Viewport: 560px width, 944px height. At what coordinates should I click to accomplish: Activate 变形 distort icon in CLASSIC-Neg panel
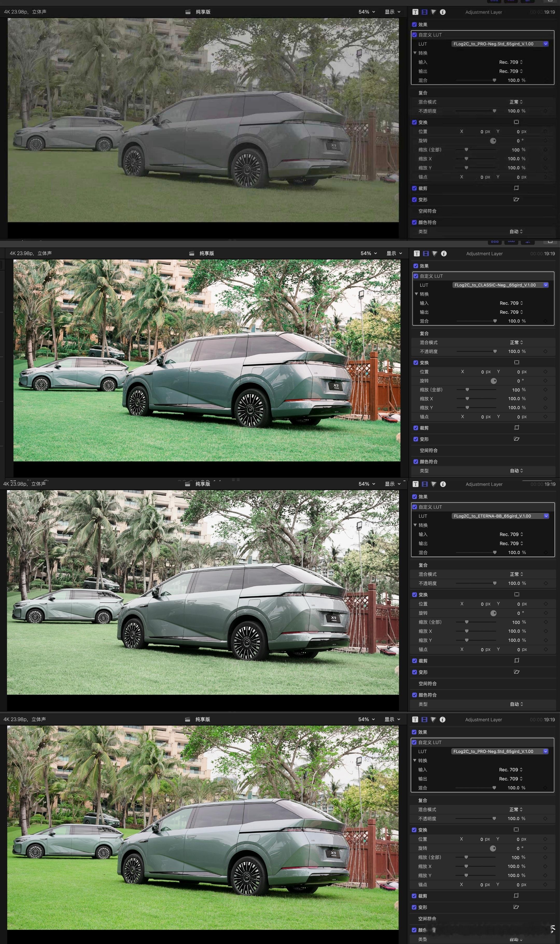(517, 439)
